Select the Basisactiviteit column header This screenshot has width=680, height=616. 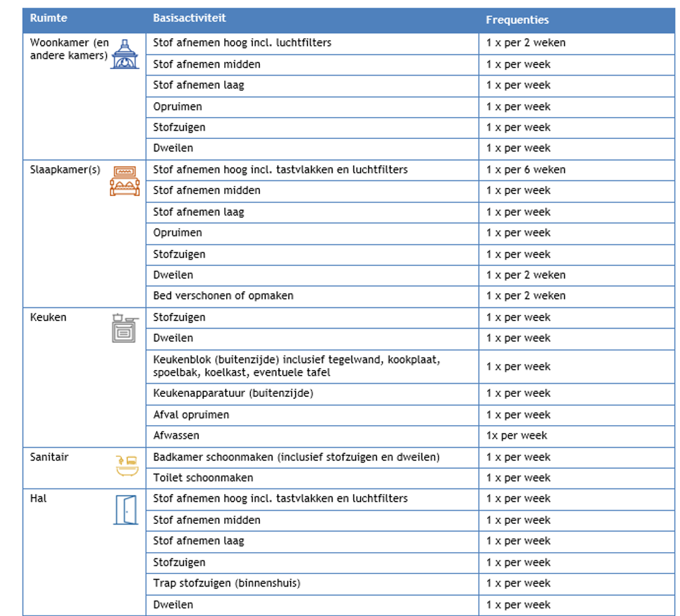(x=190, y=19)
